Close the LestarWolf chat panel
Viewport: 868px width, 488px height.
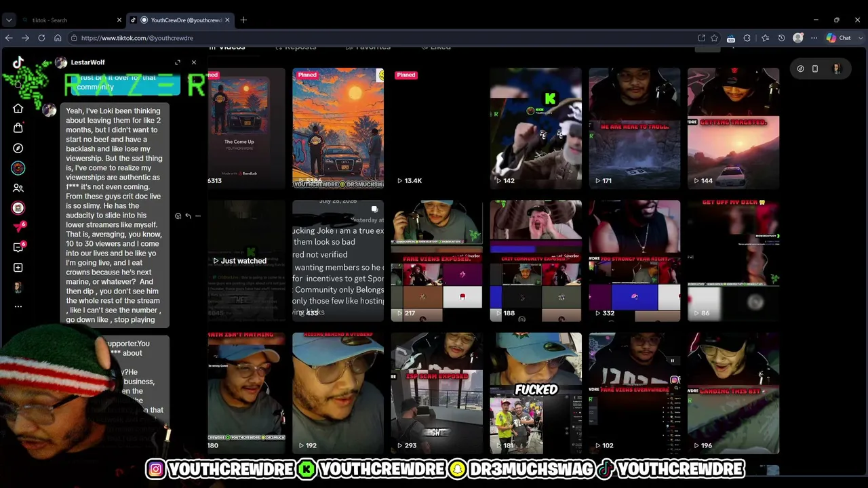point(194,62)
